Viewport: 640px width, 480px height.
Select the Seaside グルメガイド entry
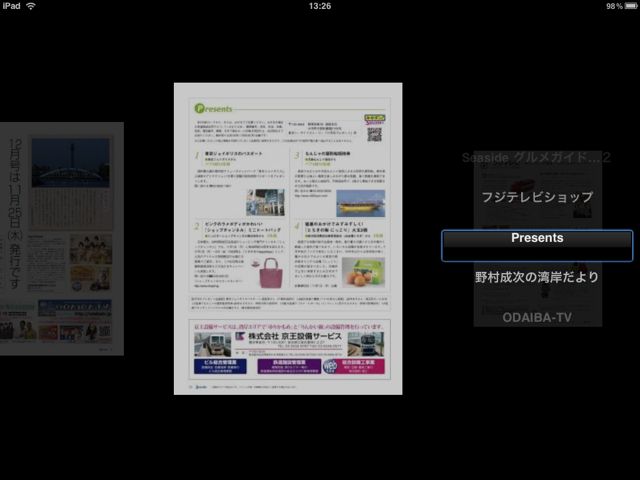(x=536, y=158)
